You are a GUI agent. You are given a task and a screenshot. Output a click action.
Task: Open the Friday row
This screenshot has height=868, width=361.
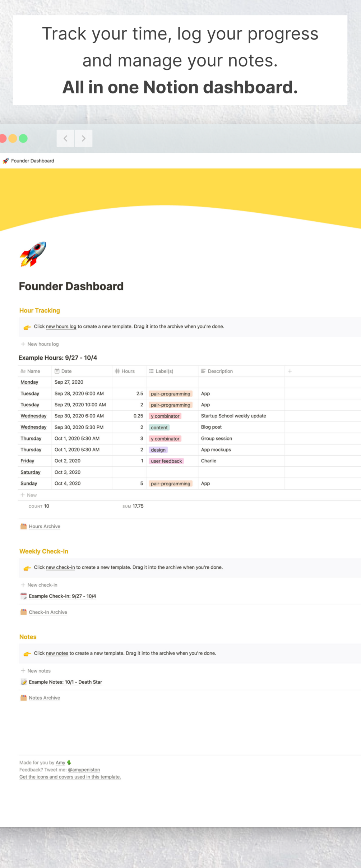pyautogui.click(x=27, y=461)
